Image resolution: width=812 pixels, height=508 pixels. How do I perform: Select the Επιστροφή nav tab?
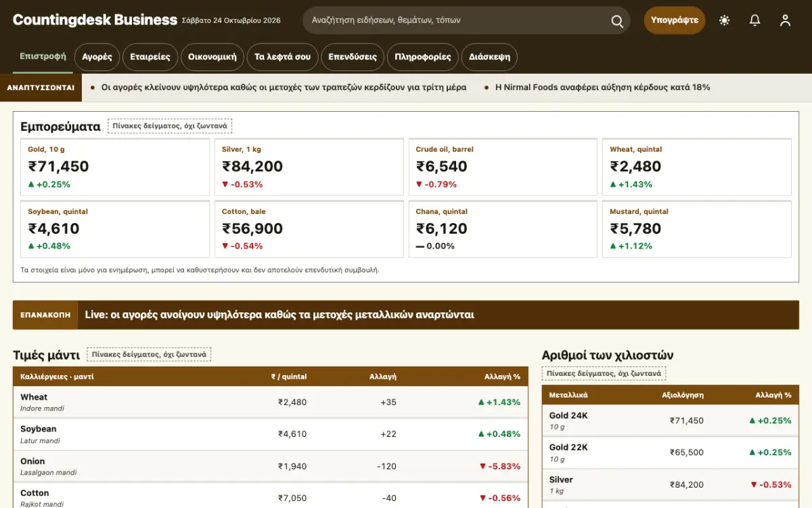coord(43,56)
